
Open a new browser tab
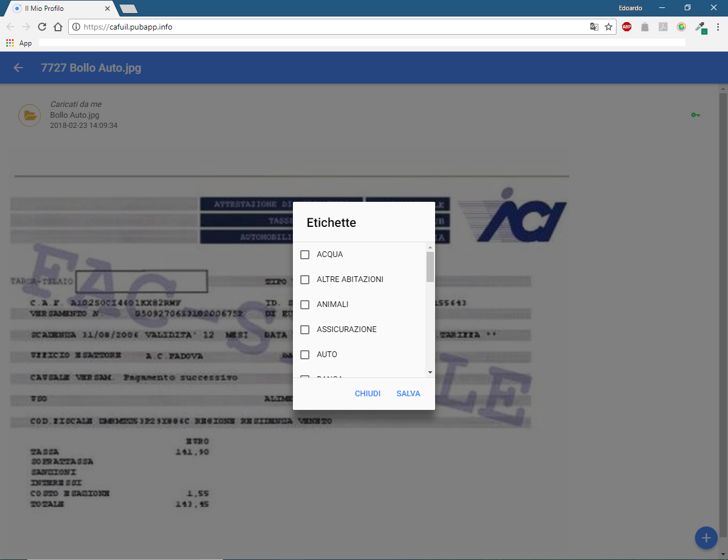(x=129, y=9)
